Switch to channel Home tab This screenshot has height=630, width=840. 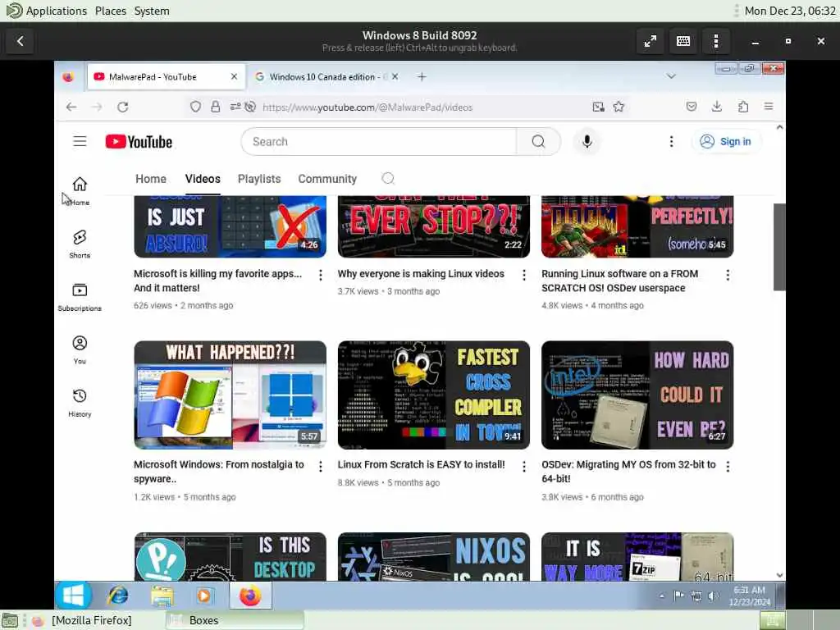[x=151, y=178]
